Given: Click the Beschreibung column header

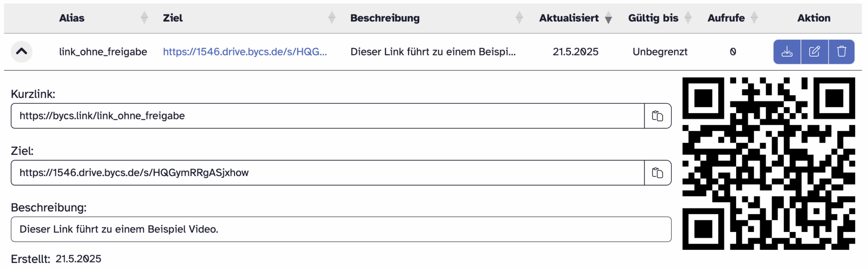Looking at the screenshot, I should pyautogui.click(x=385, y=18).
